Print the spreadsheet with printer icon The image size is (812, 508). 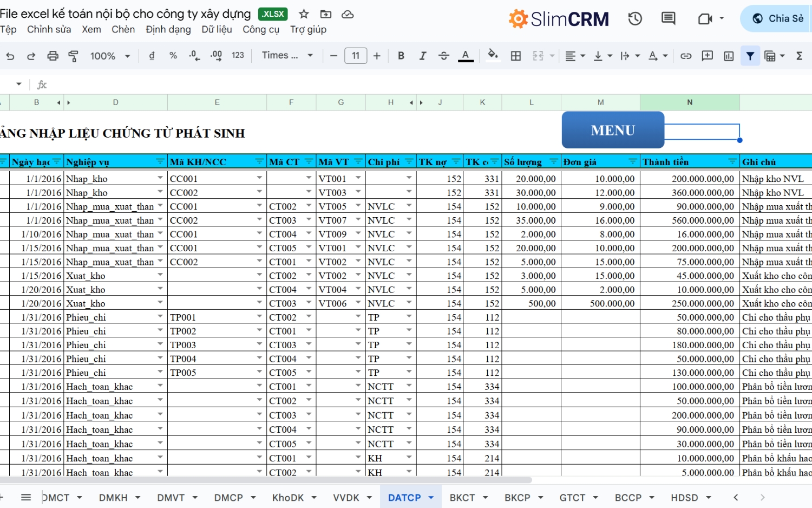click(x=53, y=56)
